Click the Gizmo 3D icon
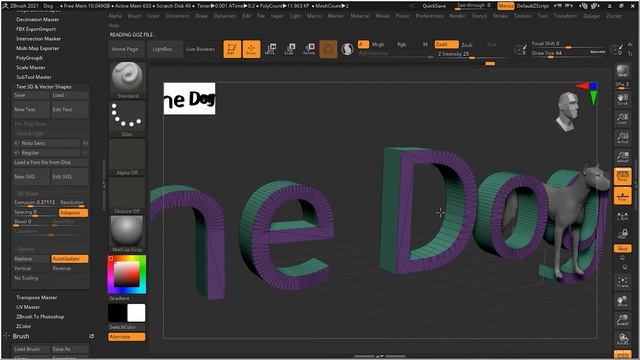This screenshot has width=640, height=360. point(328,49)
